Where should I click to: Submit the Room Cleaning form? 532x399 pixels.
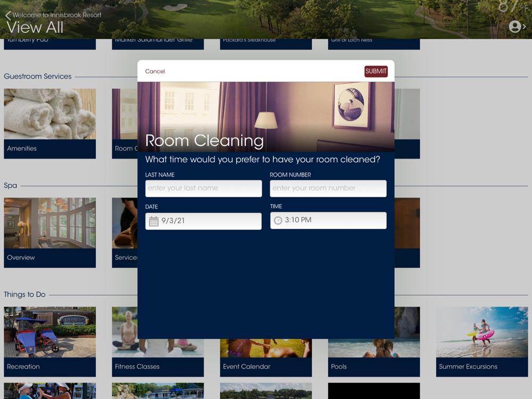(x=376, y=71)
